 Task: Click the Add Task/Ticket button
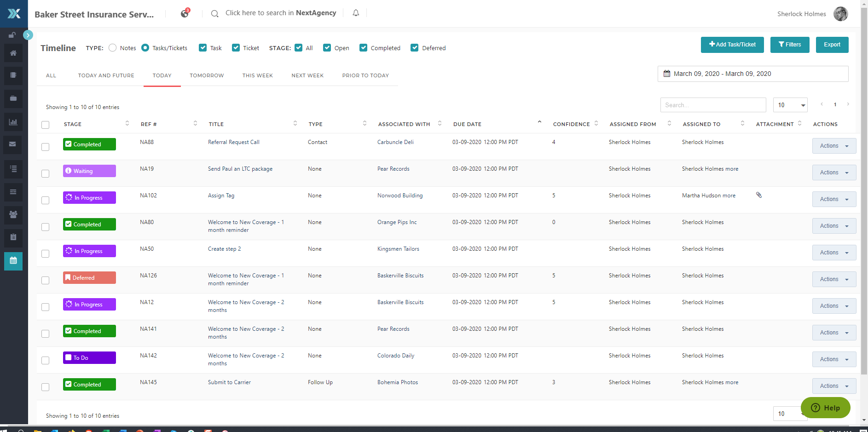click(732, 45)
